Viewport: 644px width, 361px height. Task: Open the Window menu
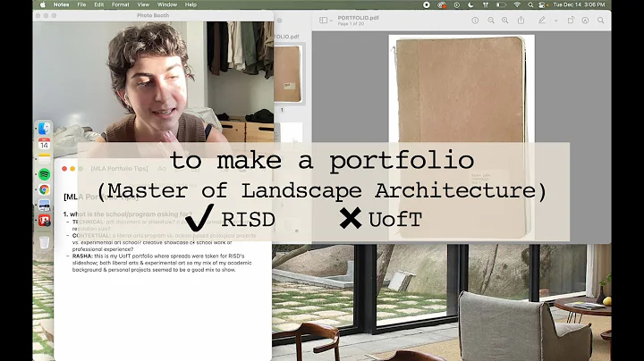(x=167, y=4)
